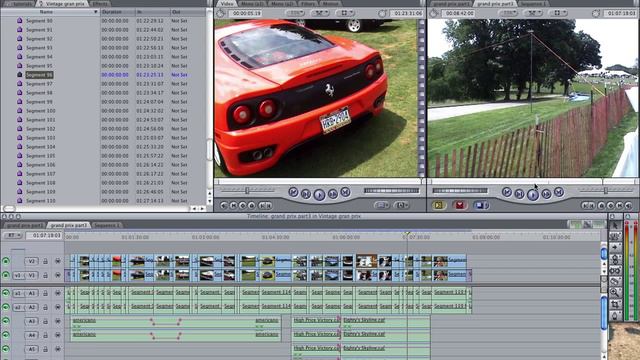This screenshot has height=360, width=640.
Task: Switch to Sequence 1 tab in Timeline
Action: 107,225
